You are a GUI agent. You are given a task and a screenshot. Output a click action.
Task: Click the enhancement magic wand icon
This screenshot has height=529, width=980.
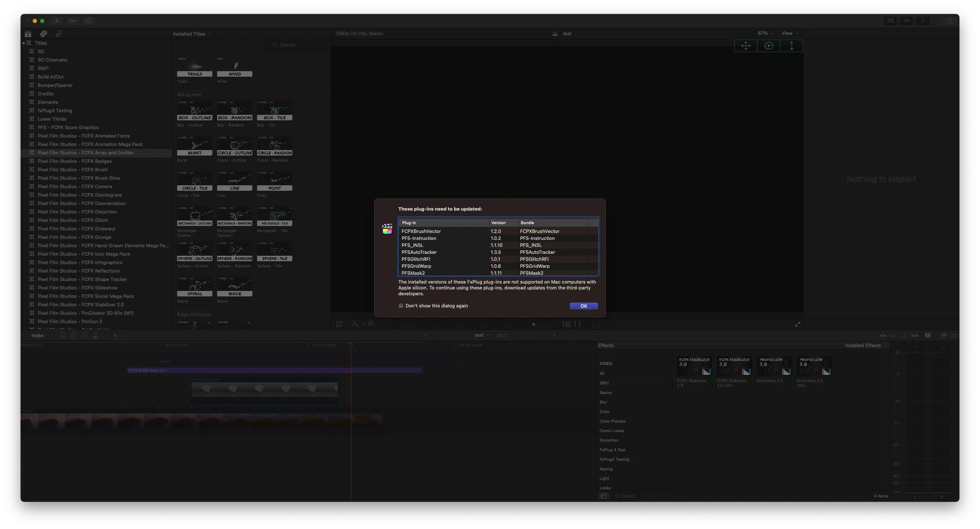point(355,324)
